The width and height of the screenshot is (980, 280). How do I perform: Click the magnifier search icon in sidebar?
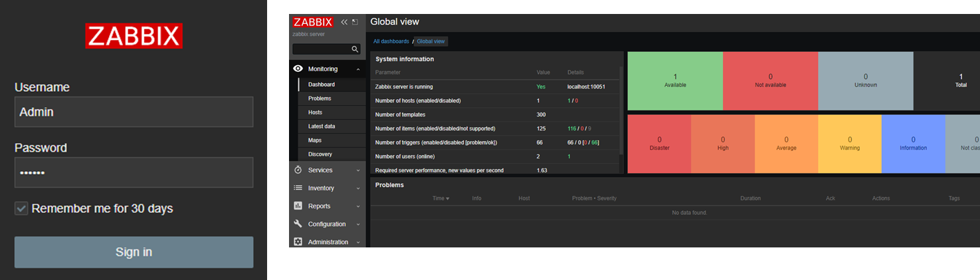[x=355, y=49]
